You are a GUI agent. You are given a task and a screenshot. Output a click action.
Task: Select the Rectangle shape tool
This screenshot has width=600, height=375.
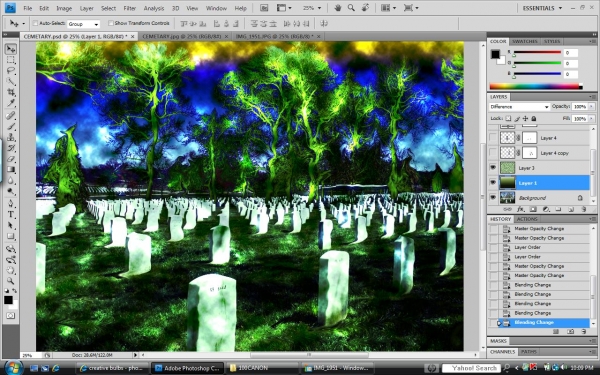click(11, 236)
